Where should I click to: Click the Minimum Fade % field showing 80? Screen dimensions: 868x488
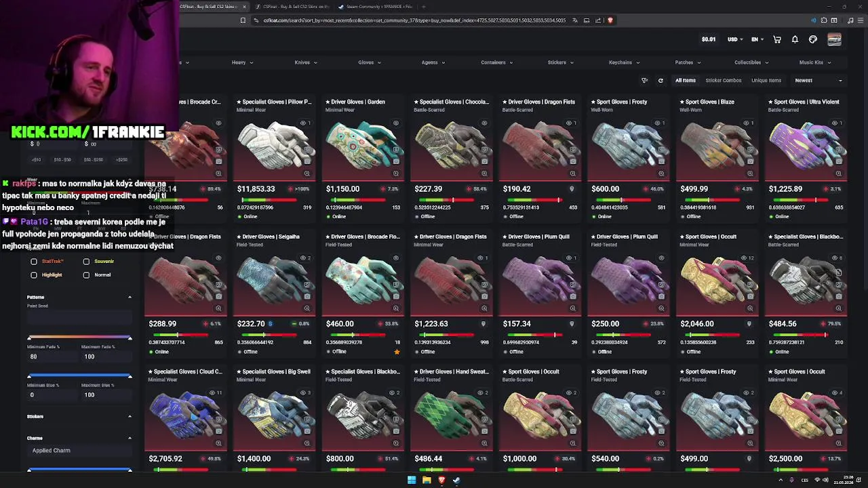click(52, 357)
